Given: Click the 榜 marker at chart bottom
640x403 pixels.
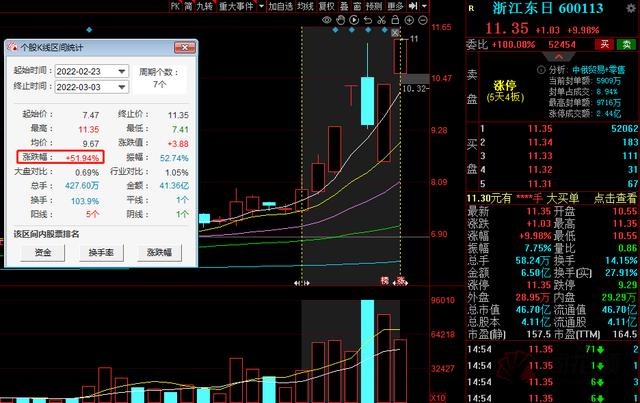Looking at the screenshot, I should tap(384, 281).
